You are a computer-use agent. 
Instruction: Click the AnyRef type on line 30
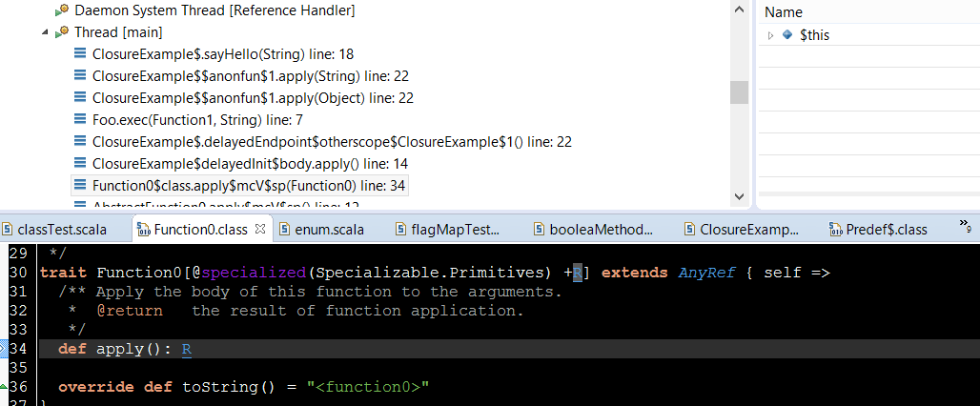tap(706, 273)
